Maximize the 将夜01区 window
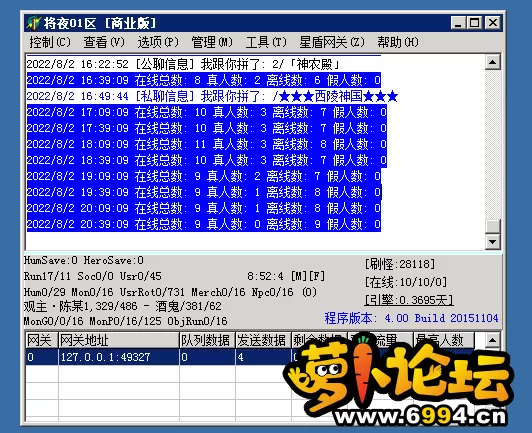 click(474, 23)
